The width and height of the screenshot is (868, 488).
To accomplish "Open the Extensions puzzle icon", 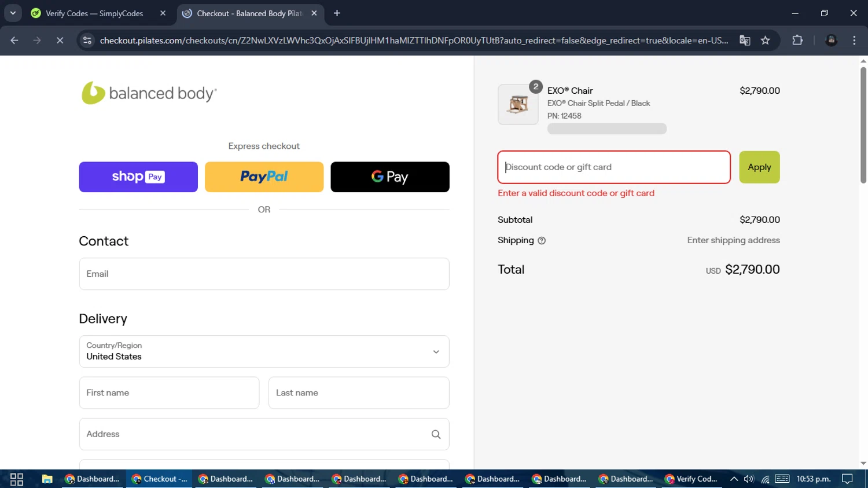I will pos(797,41).
